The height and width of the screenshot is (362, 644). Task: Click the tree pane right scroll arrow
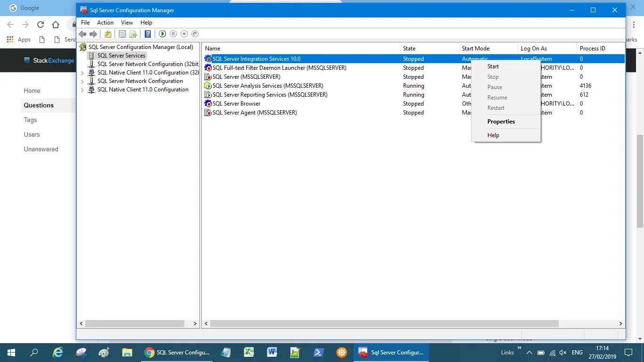(195, 324)
